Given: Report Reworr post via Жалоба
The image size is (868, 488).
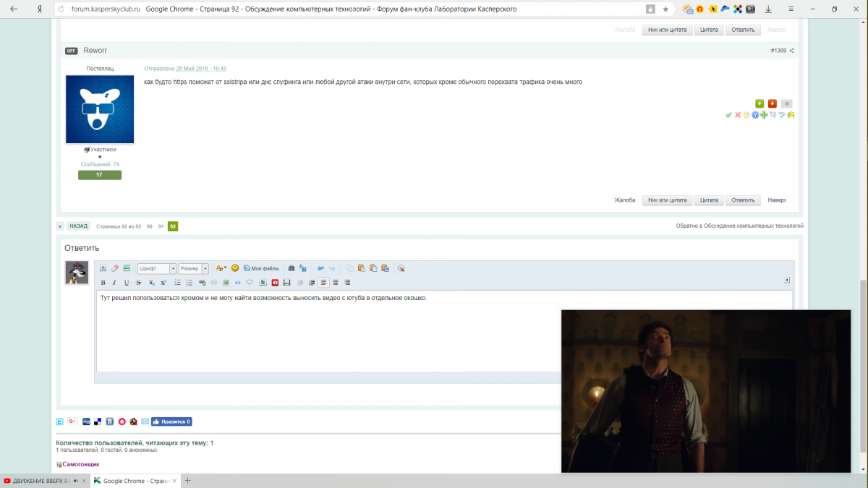Looking at the screenshot, I should [x=625, y=200].
